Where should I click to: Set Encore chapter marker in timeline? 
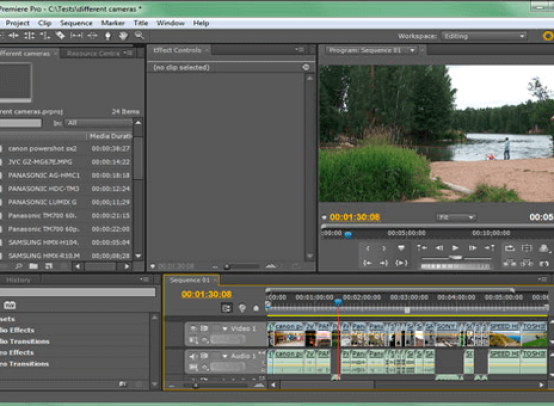[x=242, y=308]
